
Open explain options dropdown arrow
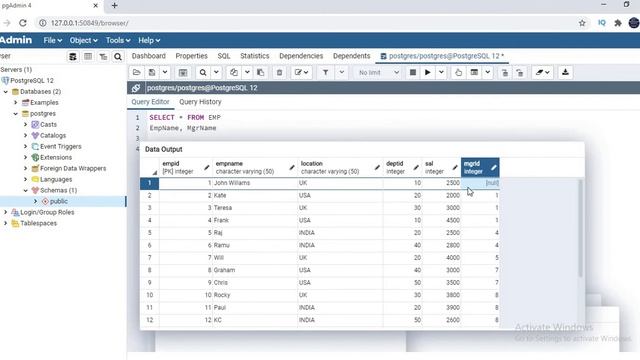488,73
